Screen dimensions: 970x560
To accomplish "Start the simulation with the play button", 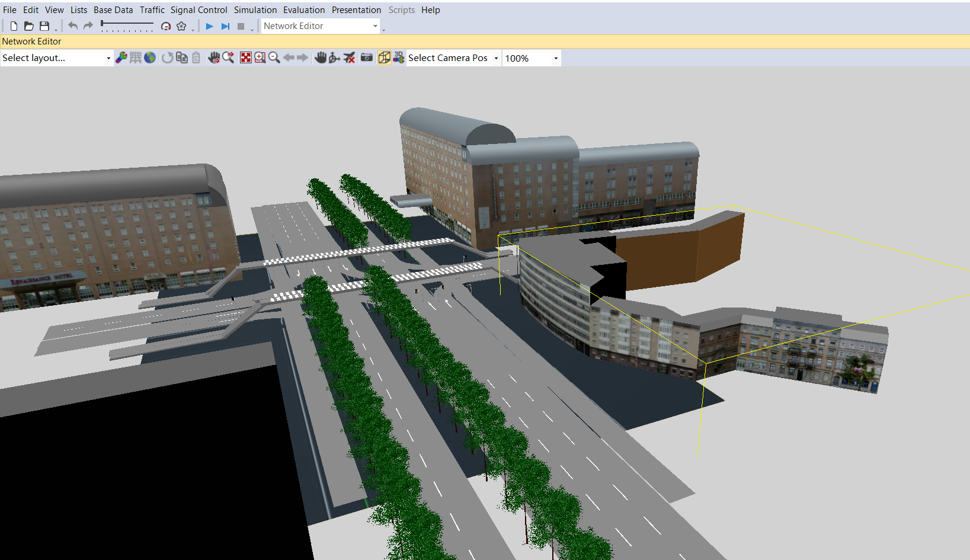I will [x=210, y=26].
